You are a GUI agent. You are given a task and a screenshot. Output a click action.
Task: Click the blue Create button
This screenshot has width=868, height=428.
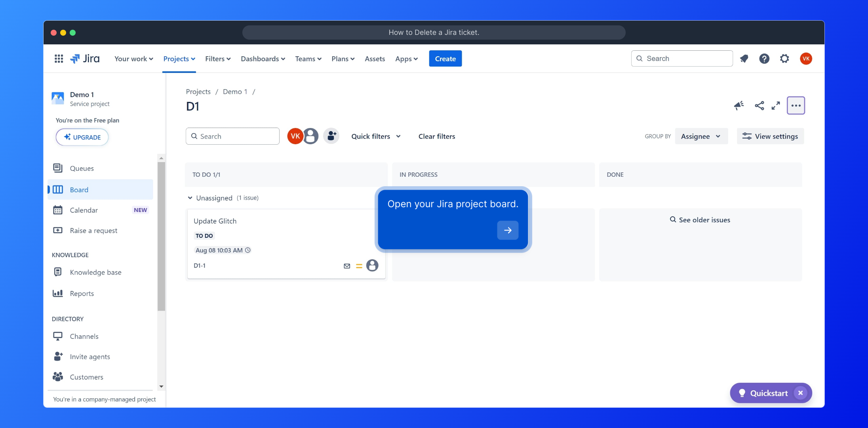445,59
